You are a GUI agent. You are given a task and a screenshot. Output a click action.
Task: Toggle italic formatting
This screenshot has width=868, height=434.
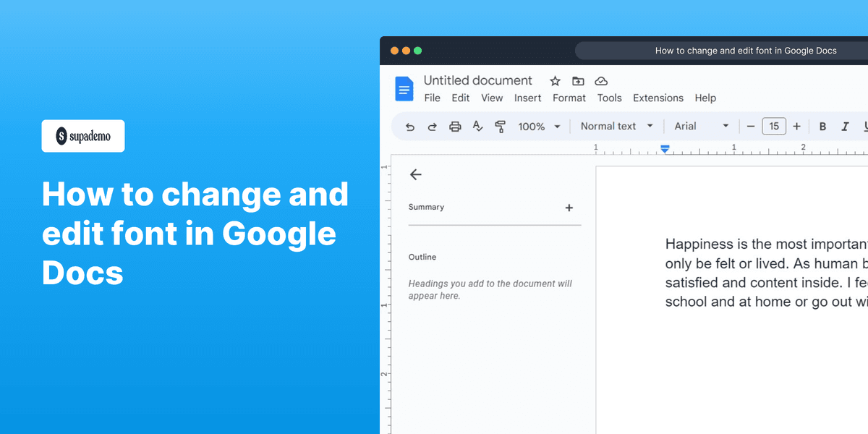click(845, 126)
